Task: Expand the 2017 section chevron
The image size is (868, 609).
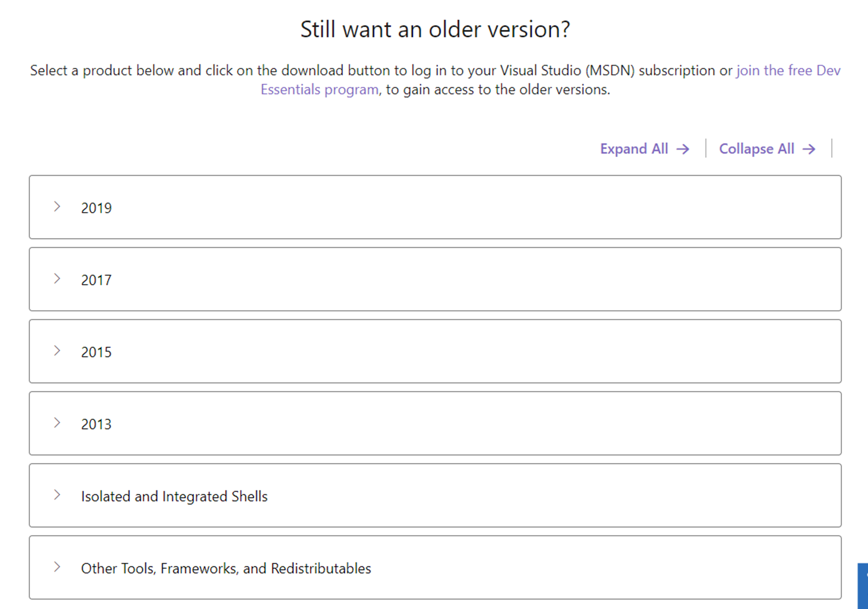Action: (x=57, y=279)
